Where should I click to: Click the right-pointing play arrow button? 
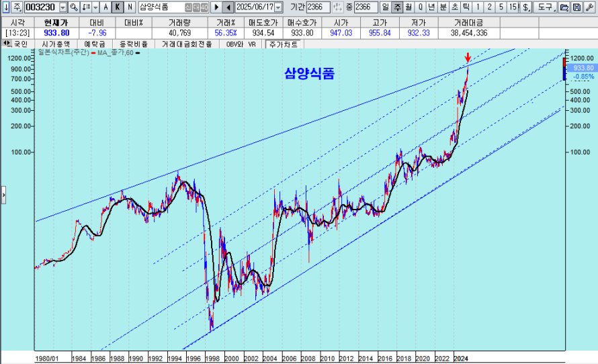coord(216,7)
